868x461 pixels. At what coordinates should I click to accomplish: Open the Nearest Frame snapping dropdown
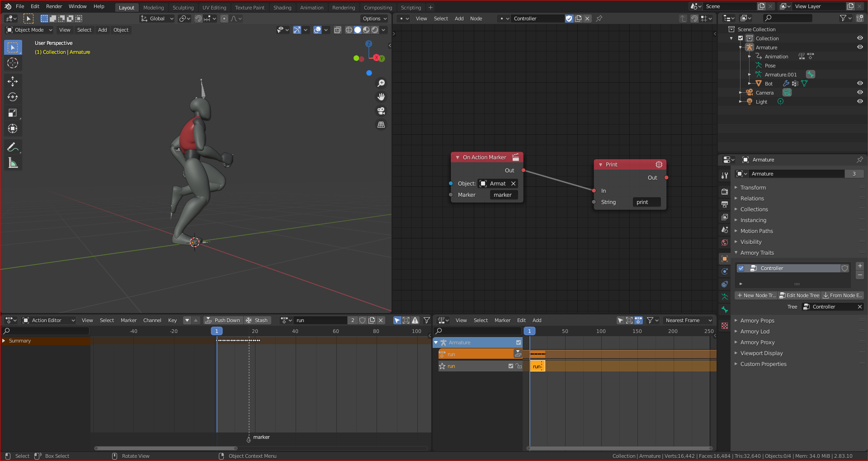coord(689,320)
